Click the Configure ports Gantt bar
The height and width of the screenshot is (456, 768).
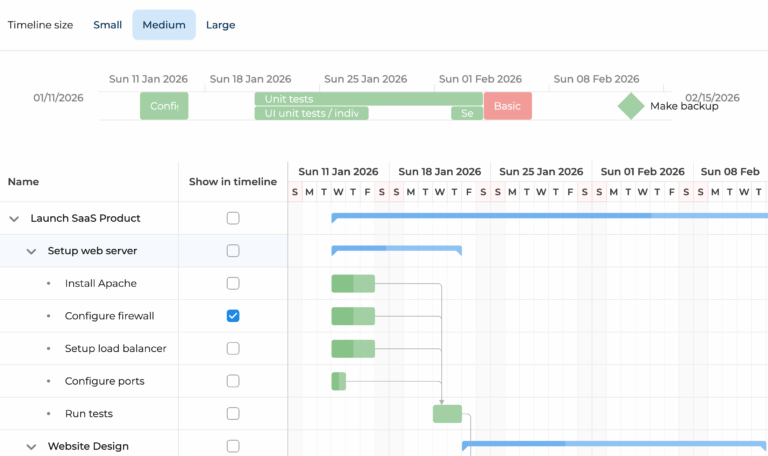[338, 381]
